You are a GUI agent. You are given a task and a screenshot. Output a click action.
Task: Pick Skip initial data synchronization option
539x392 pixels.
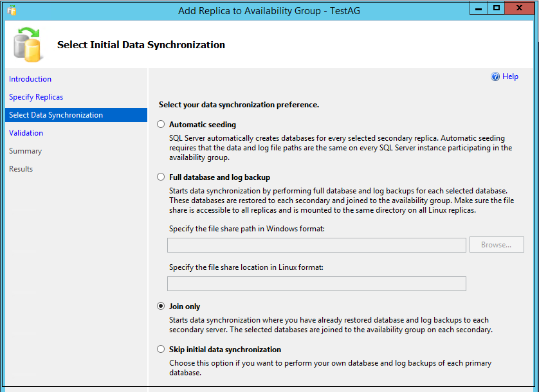pos(161,350)
